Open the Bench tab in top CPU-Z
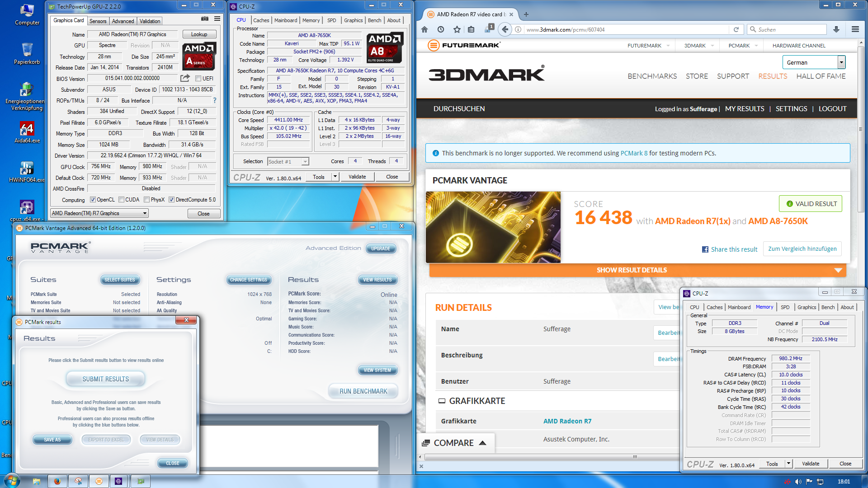The width and height of the screenshot is (868, 488). pyautogui.click(x=374, y=20)
